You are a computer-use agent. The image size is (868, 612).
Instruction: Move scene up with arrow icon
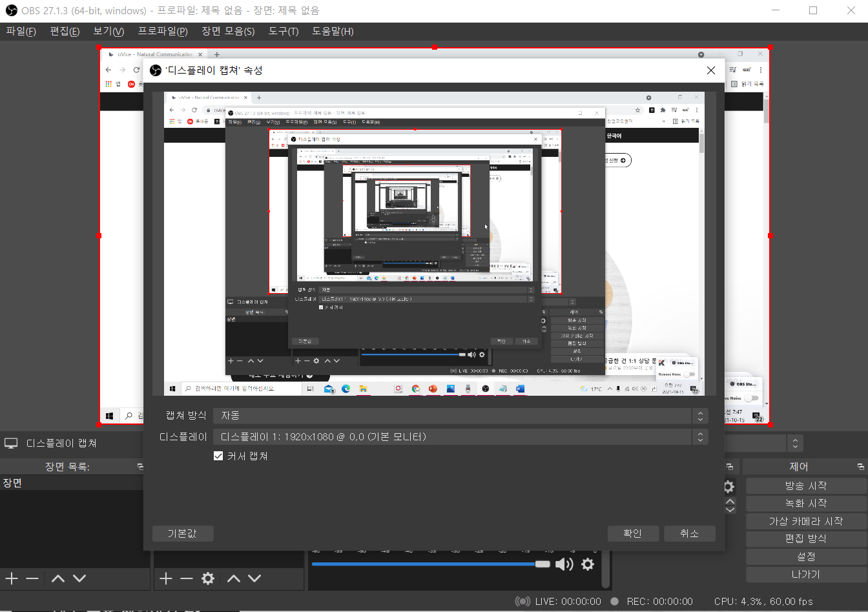point(58,578)
